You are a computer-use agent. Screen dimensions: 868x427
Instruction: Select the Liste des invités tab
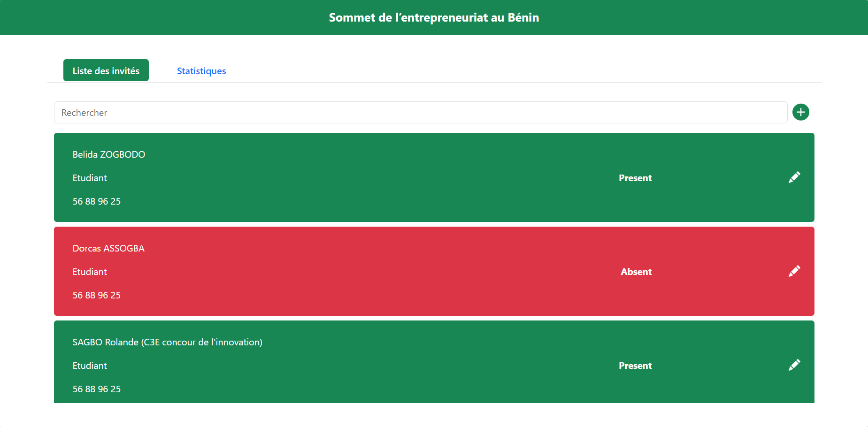pyautogui.click(x=106, y=70)
